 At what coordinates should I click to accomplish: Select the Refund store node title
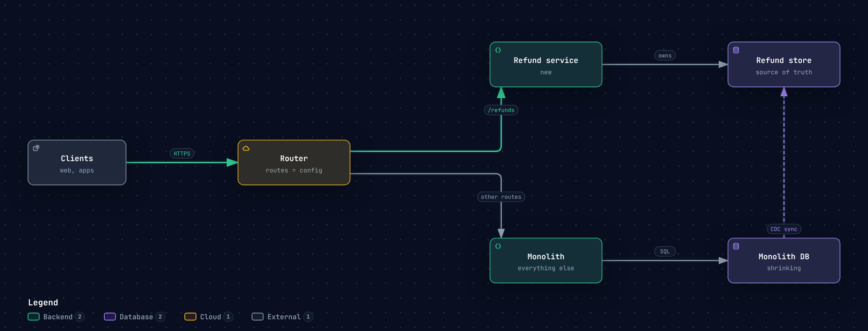[784, 60]
